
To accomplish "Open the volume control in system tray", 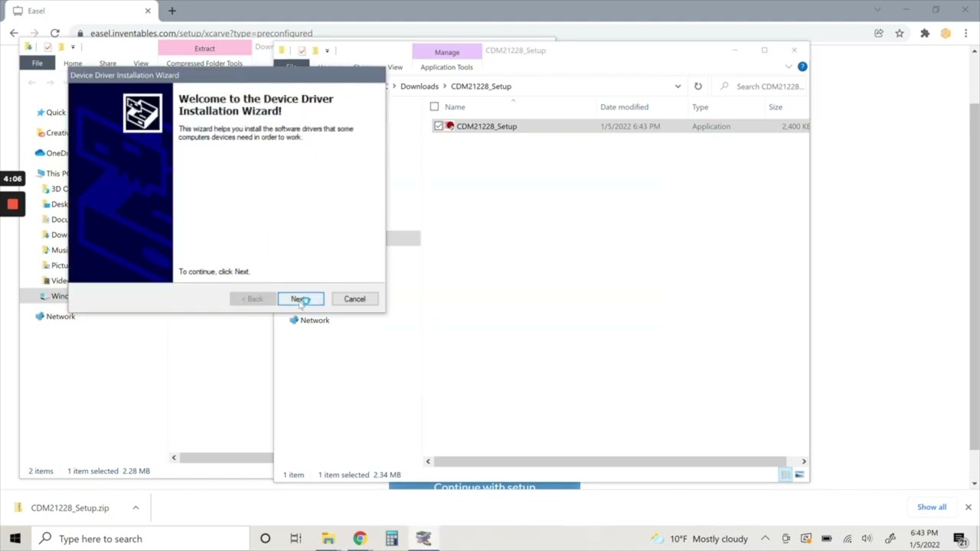I will tap(867, 539).
